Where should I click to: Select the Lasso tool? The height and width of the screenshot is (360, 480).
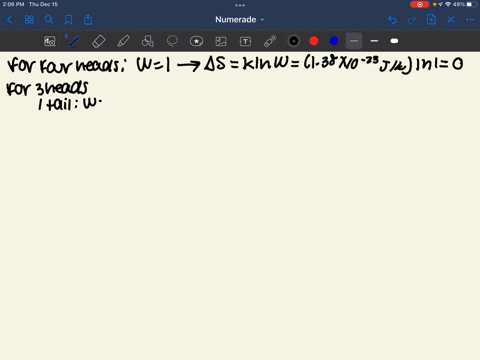point(172,41)
